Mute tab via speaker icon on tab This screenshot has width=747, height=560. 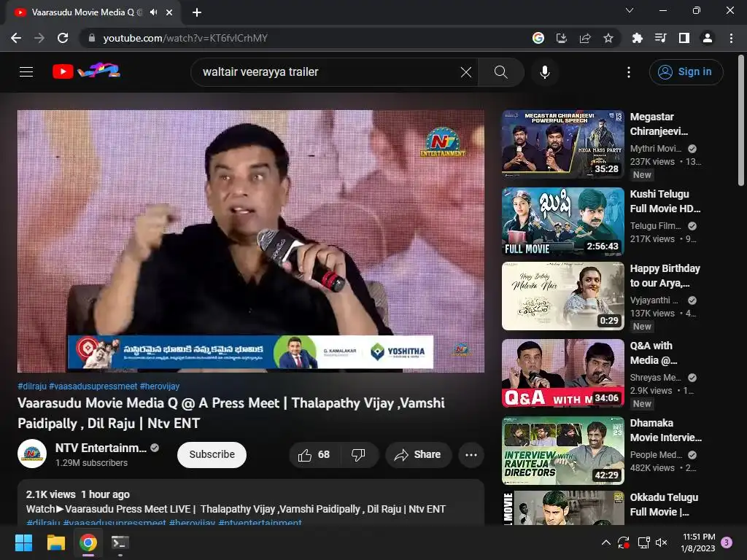click(153, 12)
